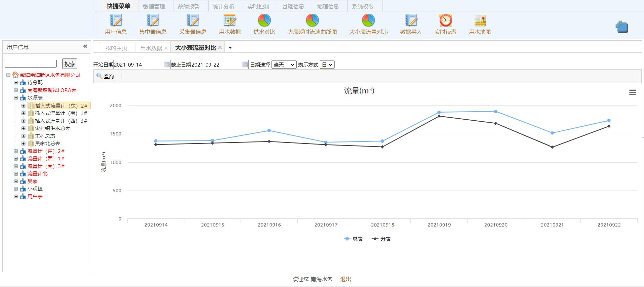Toggle 分表 series in chart legend
Screen dimensions: 644x287
pos(381,239)
